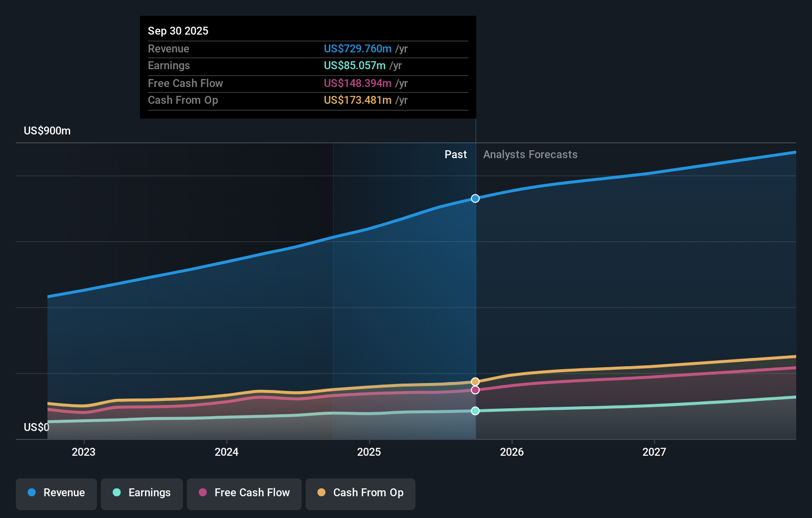
Task: Toggle the Cash From Op legend button
Action: point(361,494)
